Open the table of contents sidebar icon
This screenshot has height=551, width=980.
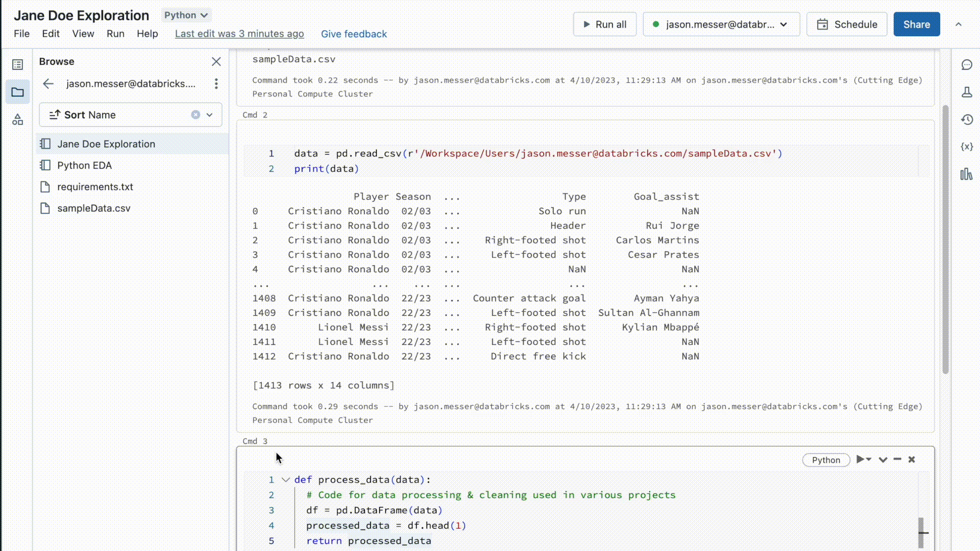coord(17,65)
